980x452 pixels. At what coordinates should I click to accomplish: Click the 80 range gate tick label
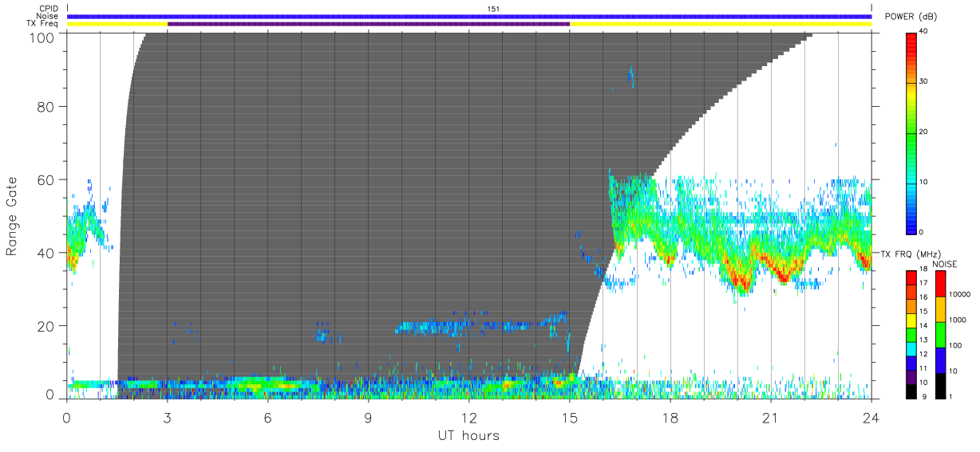tap(46, 107)
